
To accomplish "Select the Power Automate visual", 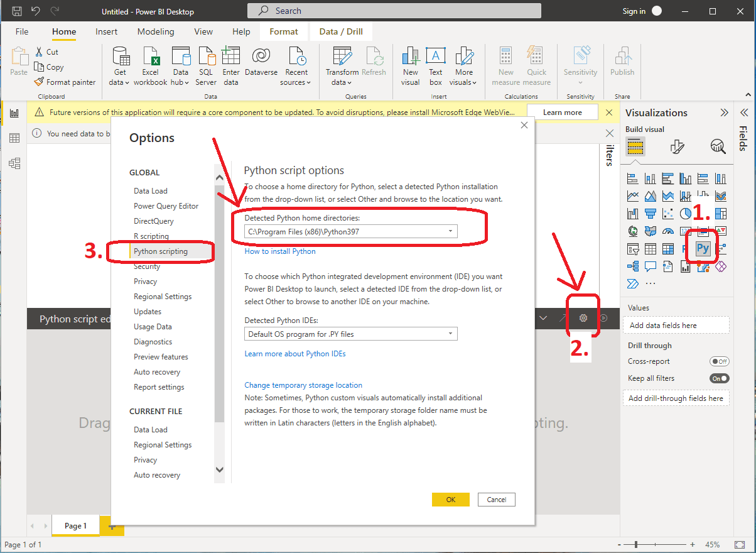I will 633,283.
